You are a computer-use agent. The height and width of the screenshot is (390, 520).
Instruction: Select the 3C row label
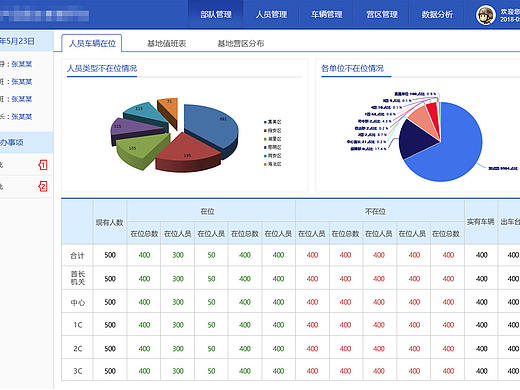(77, 371)
